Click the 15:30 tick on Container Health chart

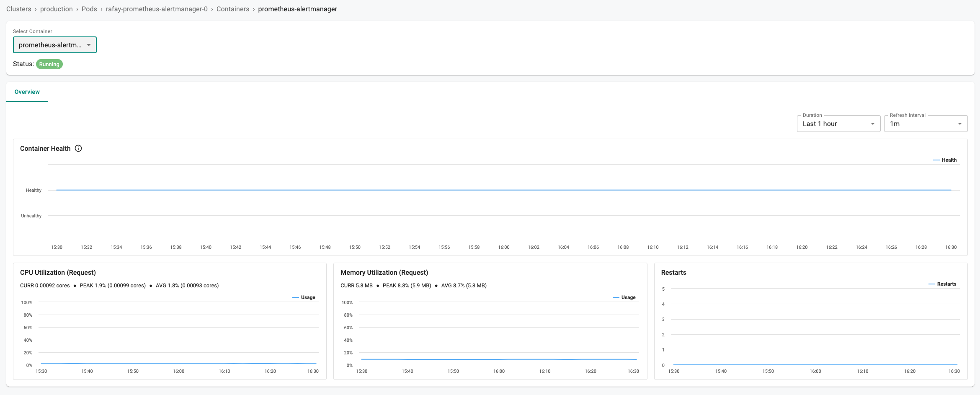(x=57, y=247)
